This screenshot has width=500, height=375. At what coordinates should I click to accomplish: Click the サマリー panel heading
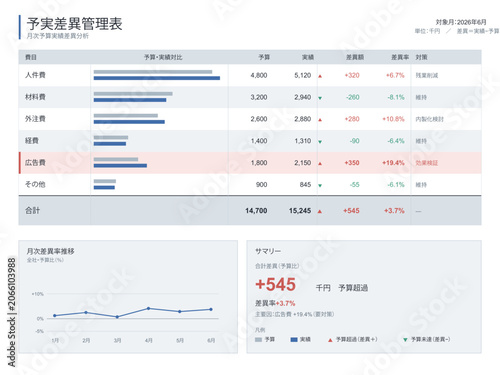click(x=268, y=251)
